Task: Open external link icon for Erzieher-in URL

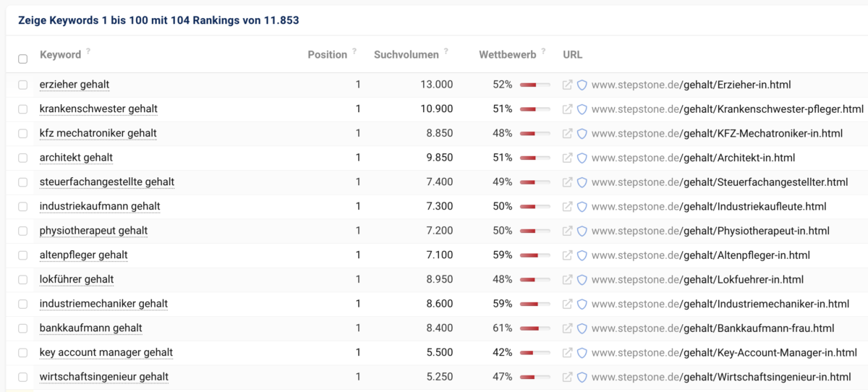Action: coord(568,85)
